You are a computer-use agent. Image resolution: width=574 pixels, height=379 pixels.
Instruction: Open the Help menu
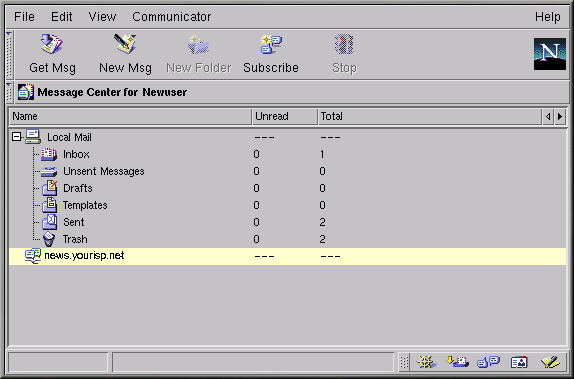pyautogui.click(x=548, y=16)
